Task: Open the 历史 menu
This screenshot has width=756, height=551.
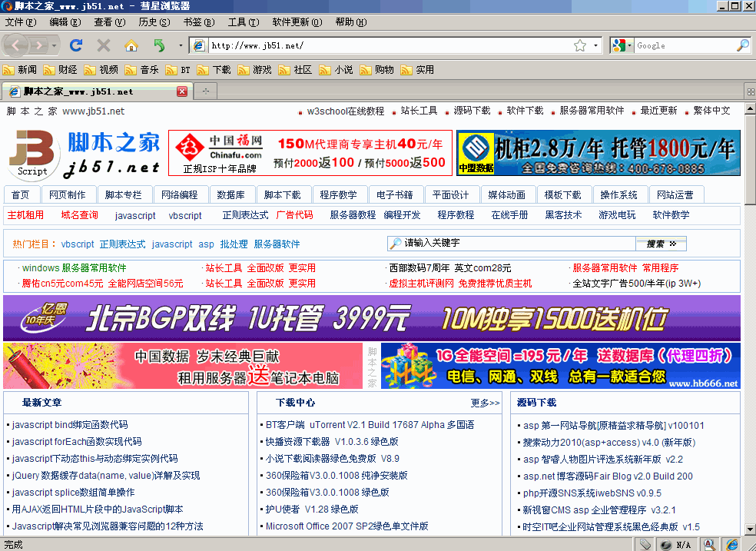Action: (154, 22)
